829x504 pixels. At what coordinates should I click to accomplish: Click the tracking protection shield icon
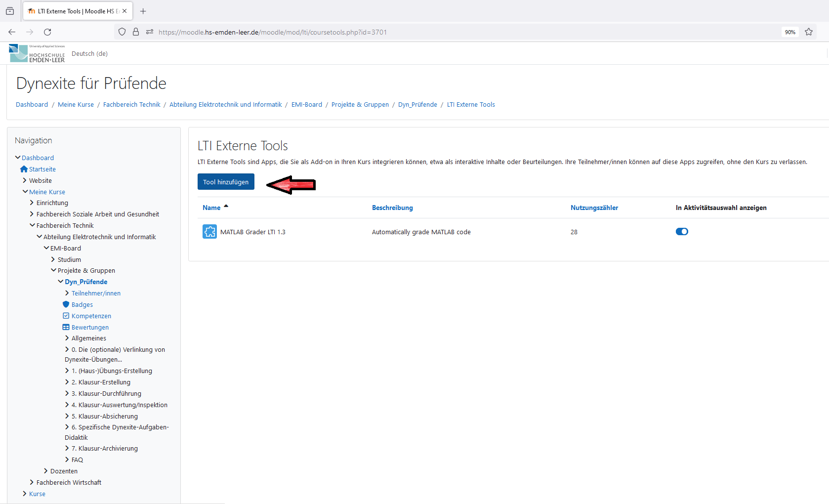[122, 32]
